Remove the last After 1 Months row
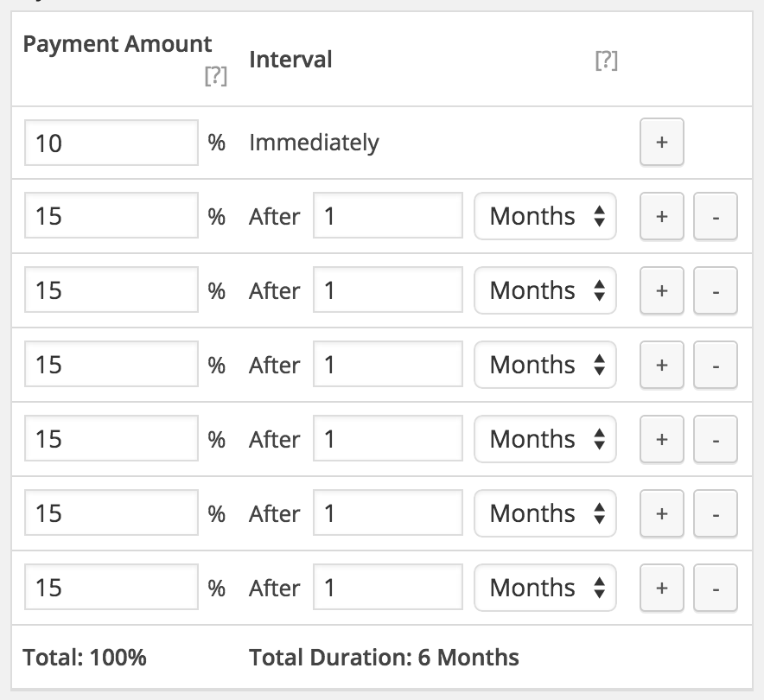The image size is (764, 700). 715,588
